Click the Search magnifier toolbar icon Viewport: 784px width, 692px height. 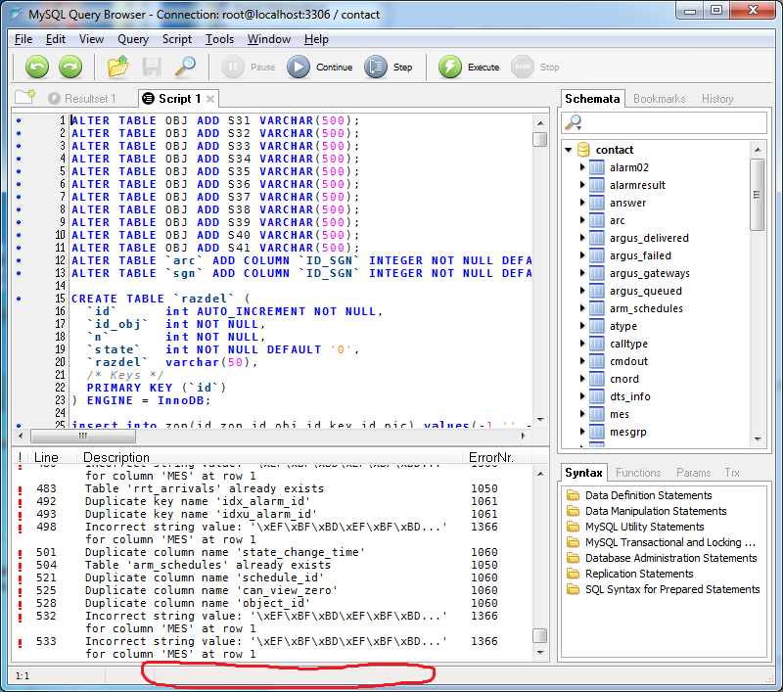click(186, 67)
